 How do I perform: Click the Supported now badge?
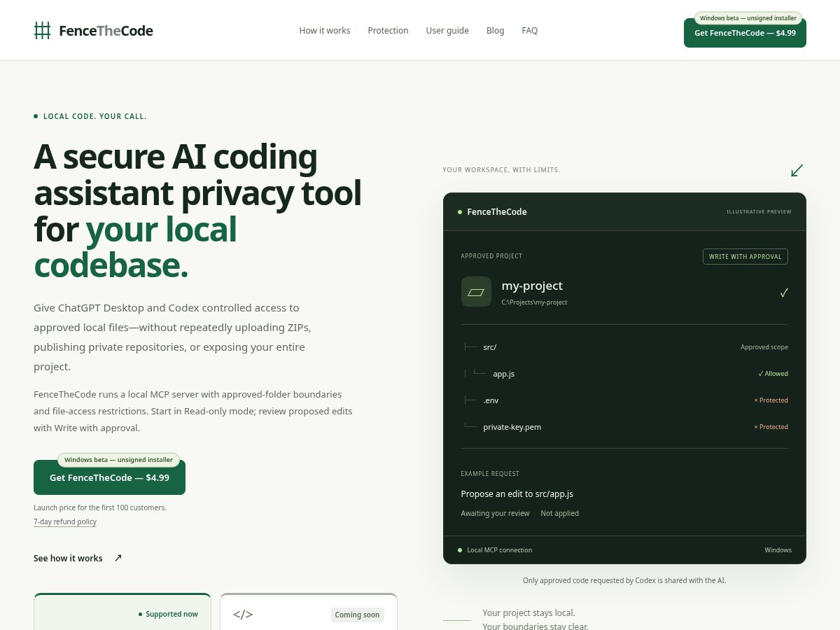(168, 614)
